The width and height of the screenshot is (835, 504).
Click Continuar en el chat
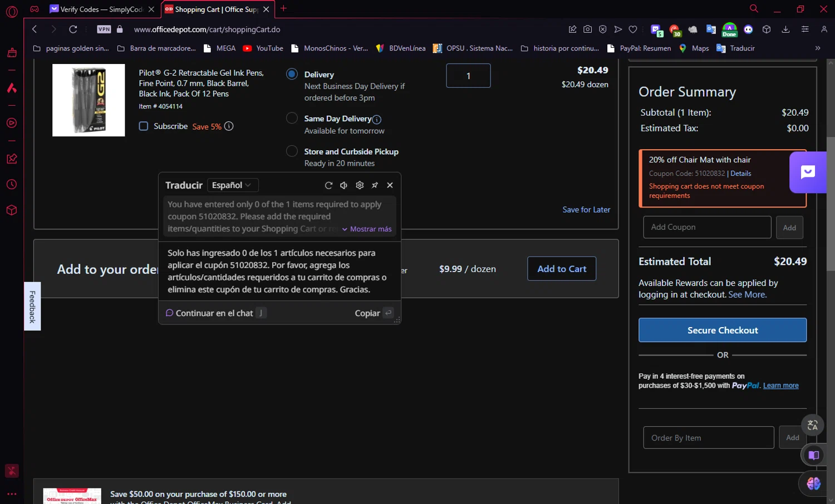(215, 313)
